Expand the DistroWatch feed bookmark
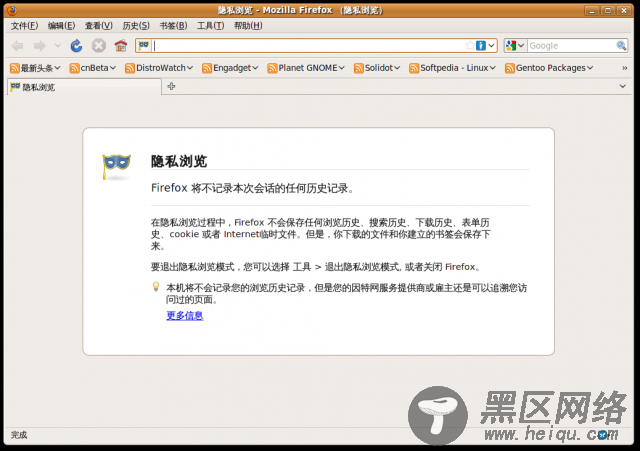640x451 pixels. pos(190,68)
